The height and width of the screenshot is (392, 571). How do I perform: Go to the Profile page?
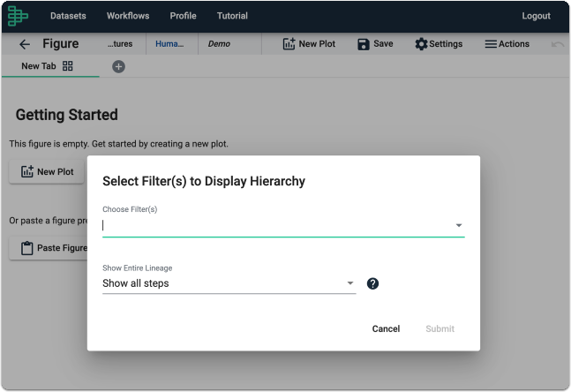(x=184, y=16)
